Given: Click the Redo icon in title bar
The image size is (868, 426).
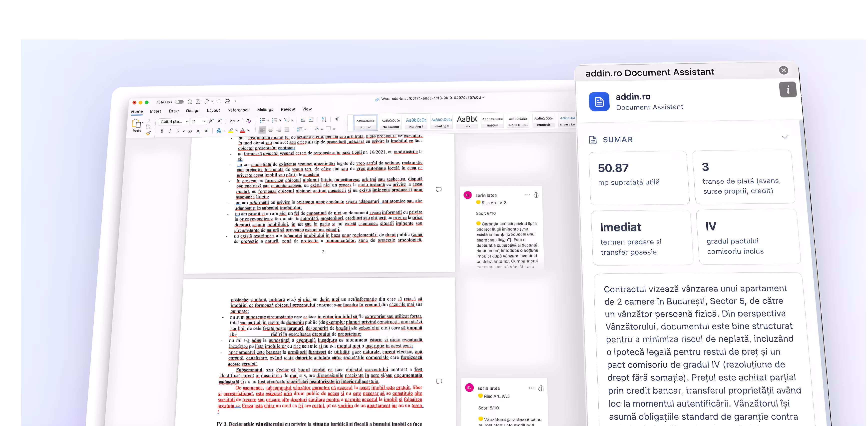Looking at the screenshot, I should (219, 101).
